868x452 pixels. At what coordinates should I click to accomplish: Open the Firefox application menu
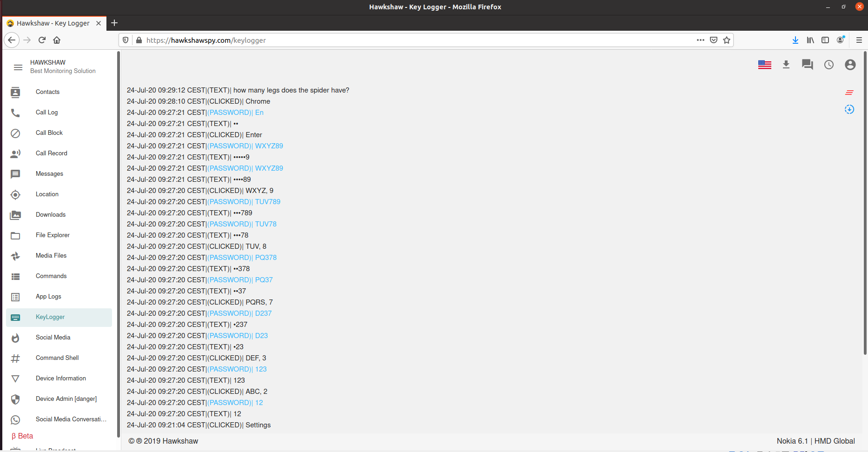(859, 40)
